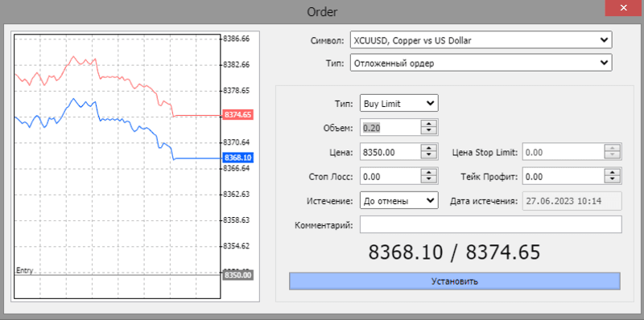Click the large 8368.10 / 8374.65 quote text
644x320 pixels.
pyautogui.click(x=454, y=252)
